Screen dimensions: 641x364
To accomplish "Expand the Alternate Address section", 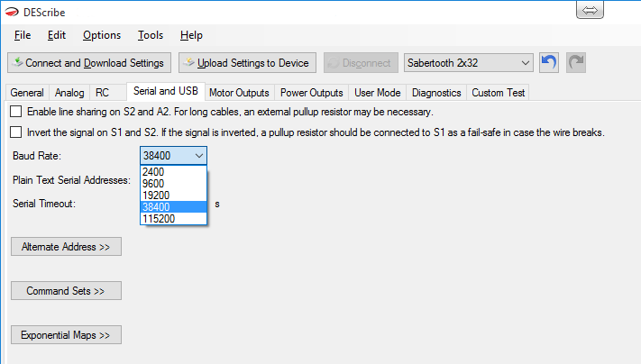I will pyautogui.click(x=66, y=247).
